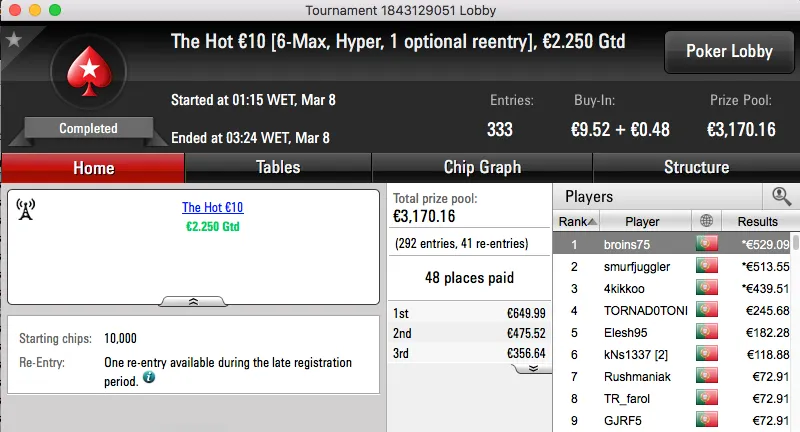800x432 pixels.
Task: Switch to the Tables tab
Action: pos(278,167)
